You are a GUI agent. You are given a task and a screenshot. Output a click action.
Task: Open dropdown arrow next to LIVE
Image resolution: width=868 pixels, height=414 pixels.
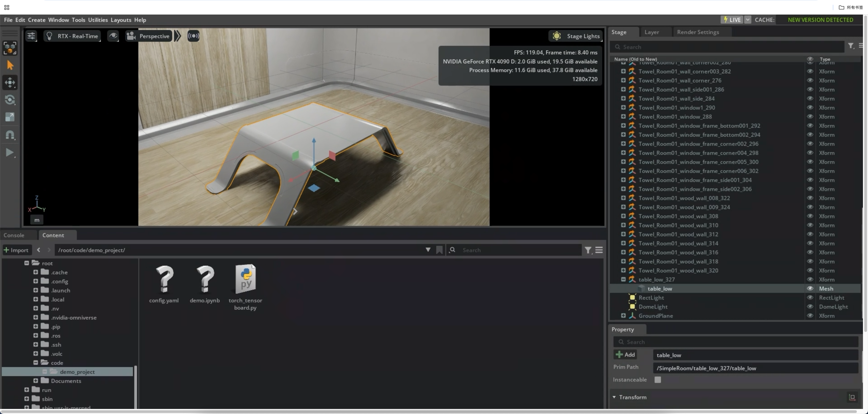(748, 20)
